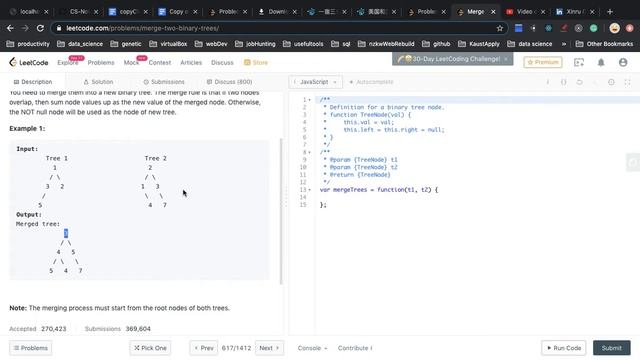Screen dimensions: 640x360
Task: Run the code with Run Code
Action: click(x=564, y=348)
